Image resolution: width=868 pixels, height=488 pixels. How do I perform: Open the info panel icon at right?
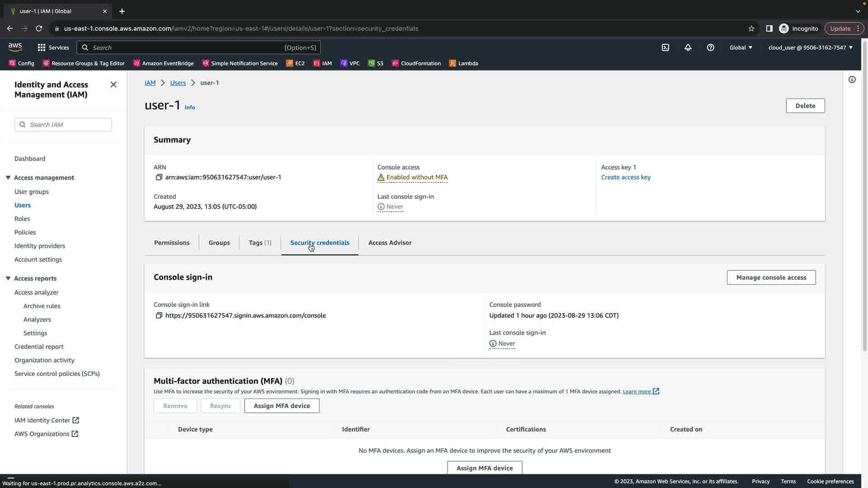(x=852, y=80)
